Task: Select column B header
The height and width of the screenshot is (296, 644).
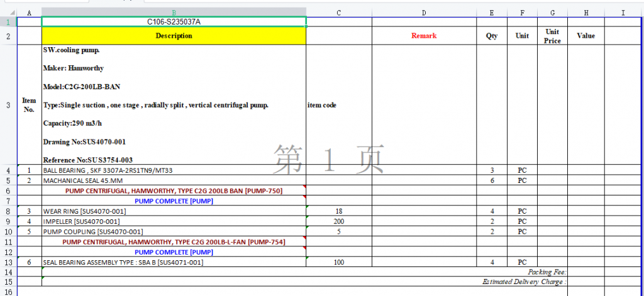Action: coord(174,13)
